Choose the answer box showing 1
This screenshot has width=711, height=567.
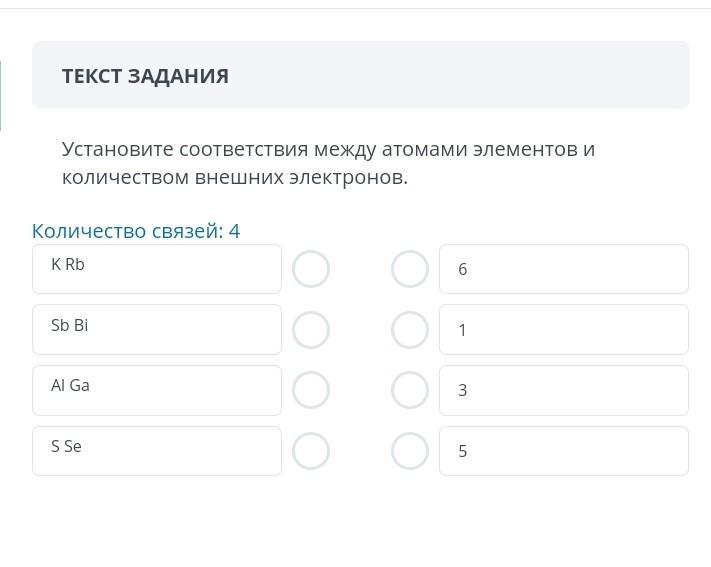coord(563,330)
